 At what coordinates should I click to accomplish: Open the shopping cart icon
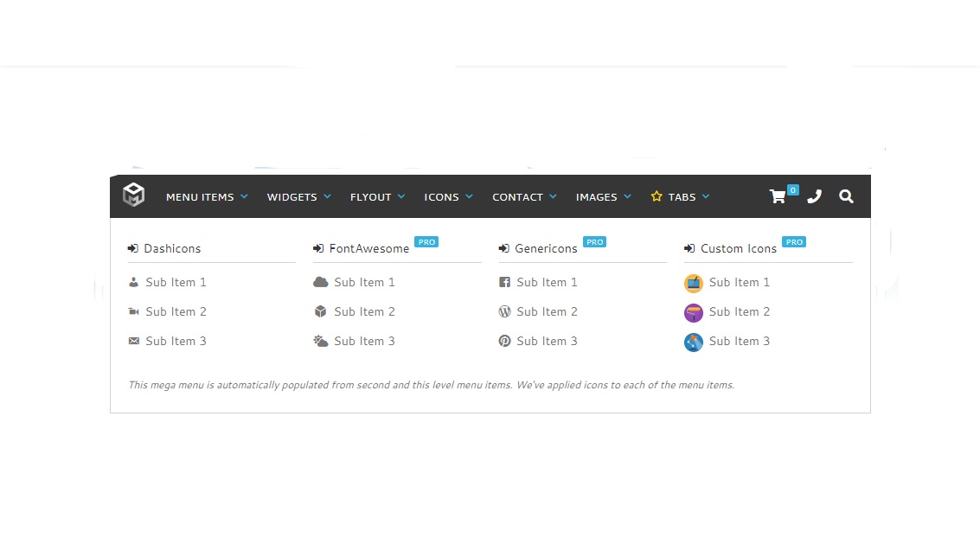(x=778, y=197)
